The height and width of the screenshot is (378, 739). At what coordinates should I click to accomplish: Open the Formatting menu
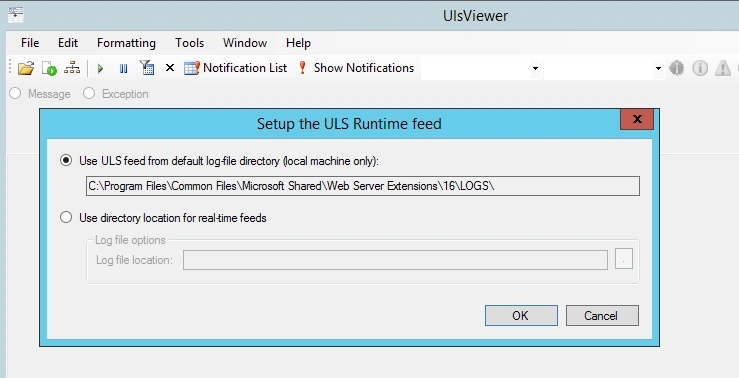pyautogui.click(x=126, y=43)
